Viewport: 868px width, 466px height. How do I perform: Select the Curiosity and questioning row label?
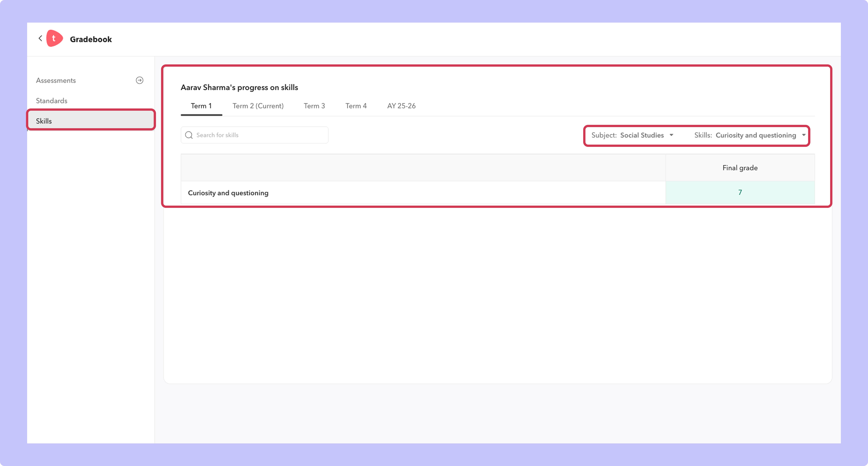228,193
